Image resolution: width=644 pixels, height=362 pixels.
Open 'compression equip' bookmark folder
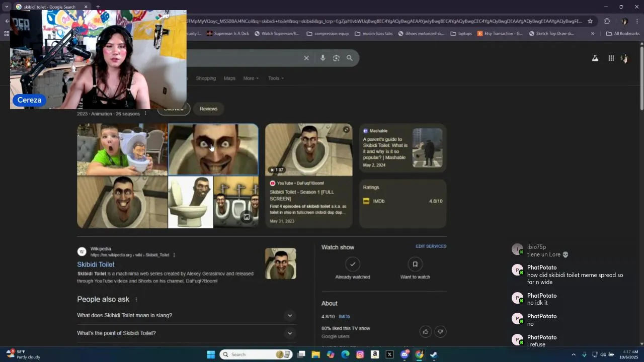(328, 34)
